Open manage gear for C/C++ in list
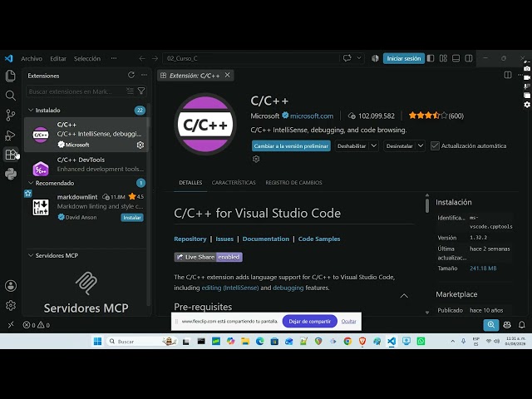Screen dimensions: 532x399 (x=140, y=145)
